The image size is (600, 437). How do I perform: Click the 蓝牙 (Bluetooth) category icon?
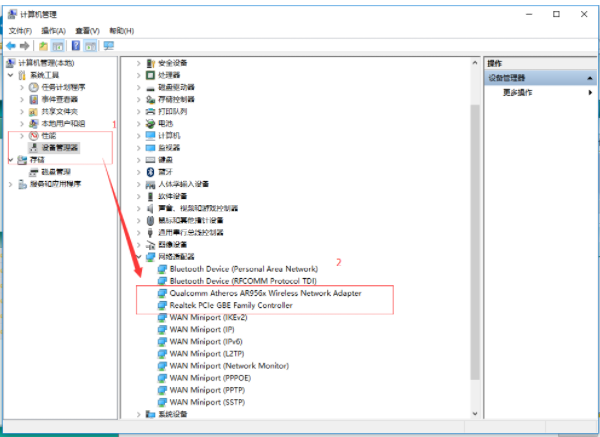pyautogui.click(x=151, y=171)
